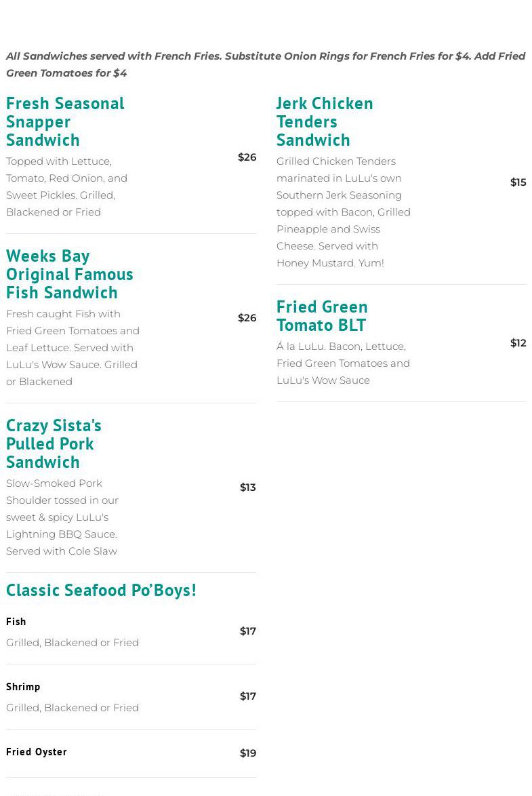This screenshot has height=796, width=532.
Task: Click the Fish po'boy $17 price
Action: (247, 631)
